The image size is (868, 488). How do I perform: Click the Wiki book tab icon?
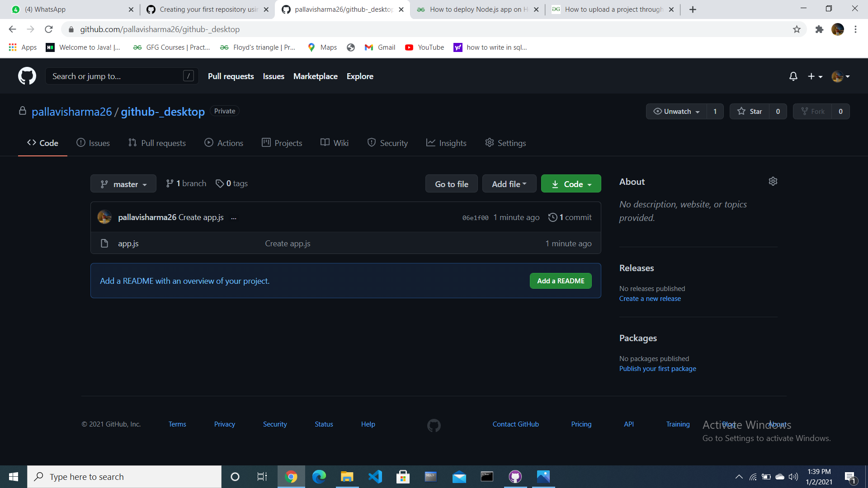point(325,142)
